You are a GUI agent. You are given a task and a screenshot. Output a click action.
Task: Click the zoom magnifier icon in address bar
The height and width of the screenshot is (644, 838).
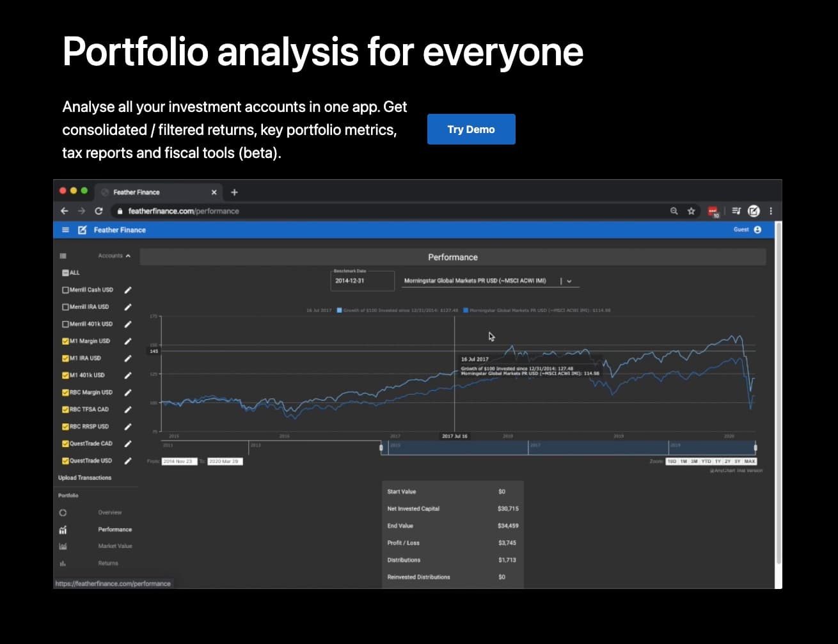point(674,211)
